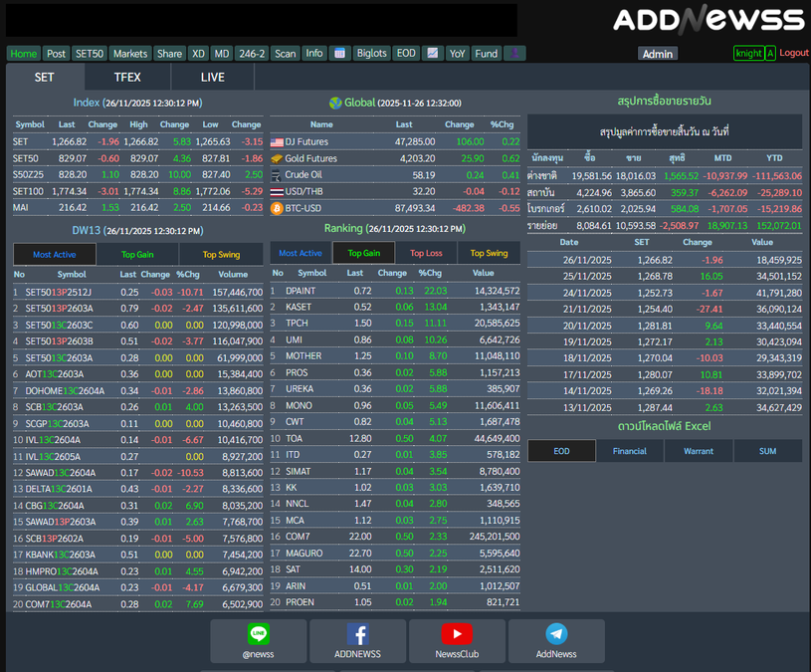Click the gold bar icon for Gold Futures
811x672 pixels.
(x=277, y=158)
